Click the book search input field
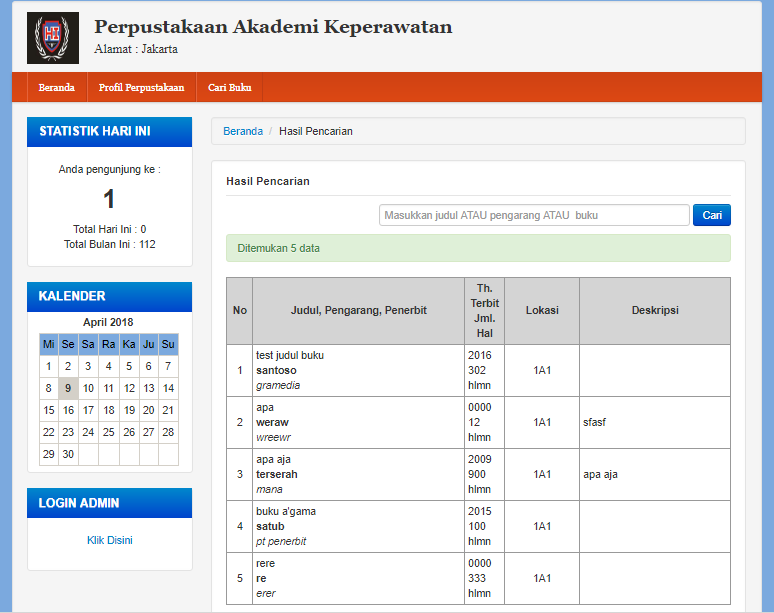This screenshot has width=774, height=613. coord(534,215)
